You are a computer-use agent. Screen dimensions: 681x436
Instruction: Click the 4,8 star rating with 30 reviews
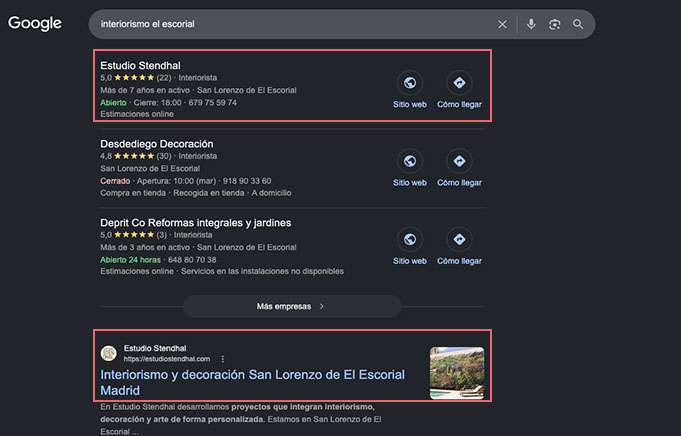click(x=136, y=156)
